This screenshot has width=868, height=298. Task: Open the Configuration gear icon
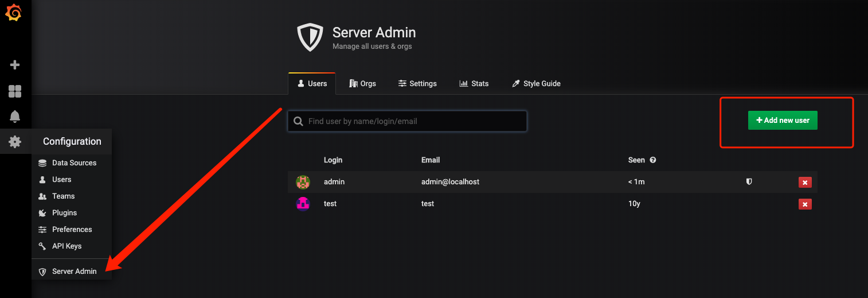click(x=15, y=141)
